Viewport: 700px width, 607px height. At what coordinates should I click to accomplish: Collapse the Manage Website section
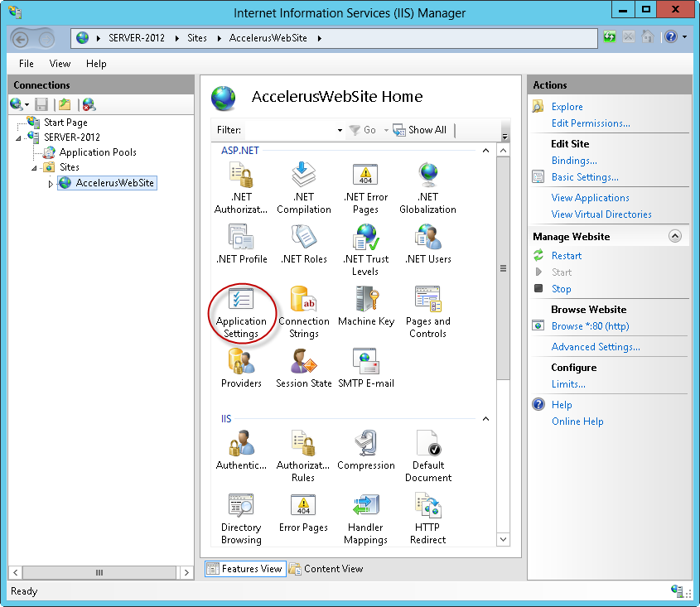click(x=675, y=236)
